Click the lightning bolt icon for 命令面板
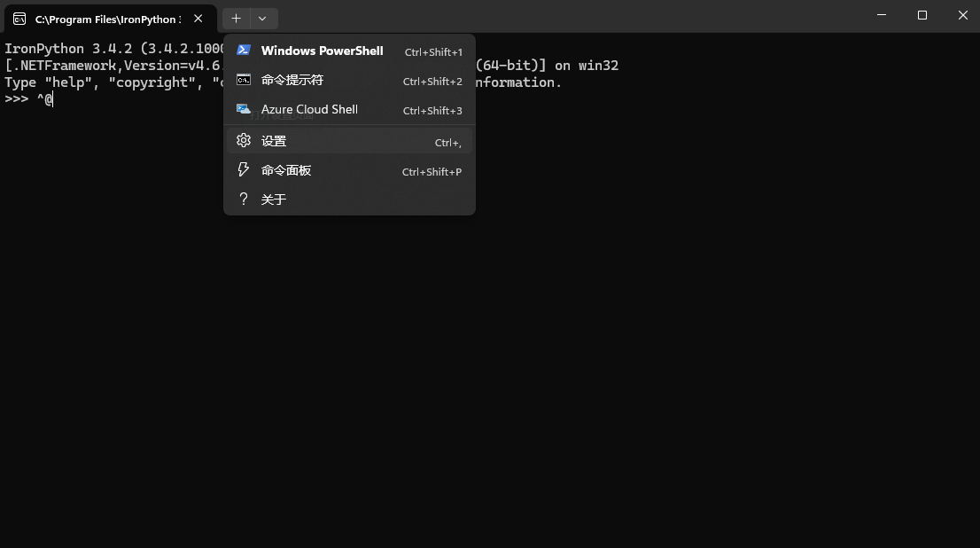Viewport: 980px width, 548px height. click(244, 170)
